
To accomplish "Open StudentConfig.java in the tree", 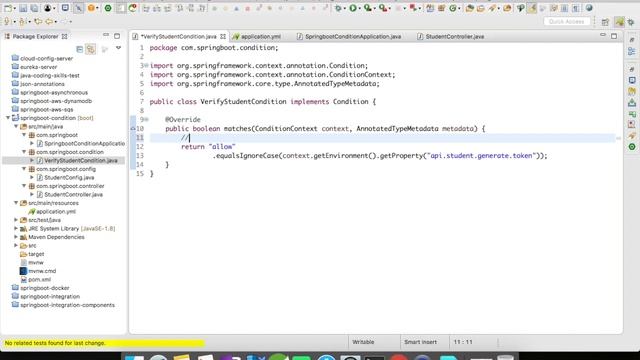I will coord(69,178).
